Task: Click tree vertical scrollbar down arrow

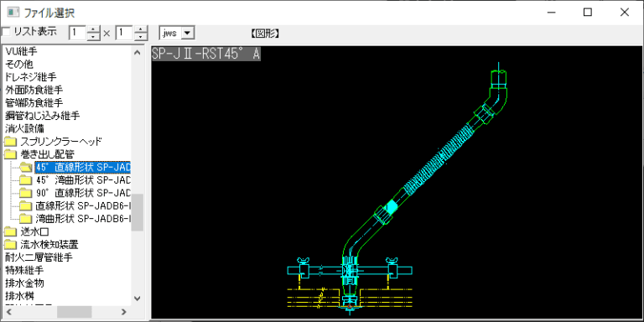Action: (x=138, y=299)
